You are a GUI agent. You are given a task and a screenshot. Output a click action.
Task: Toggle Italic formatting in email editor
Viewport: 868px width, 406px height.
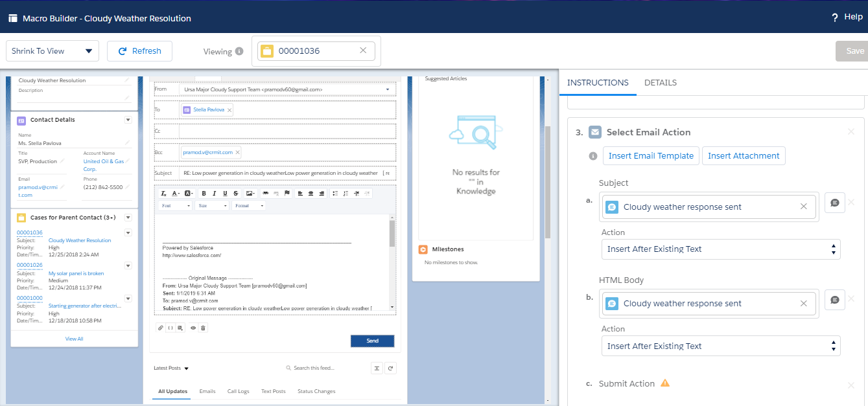(x=215, y=193)
